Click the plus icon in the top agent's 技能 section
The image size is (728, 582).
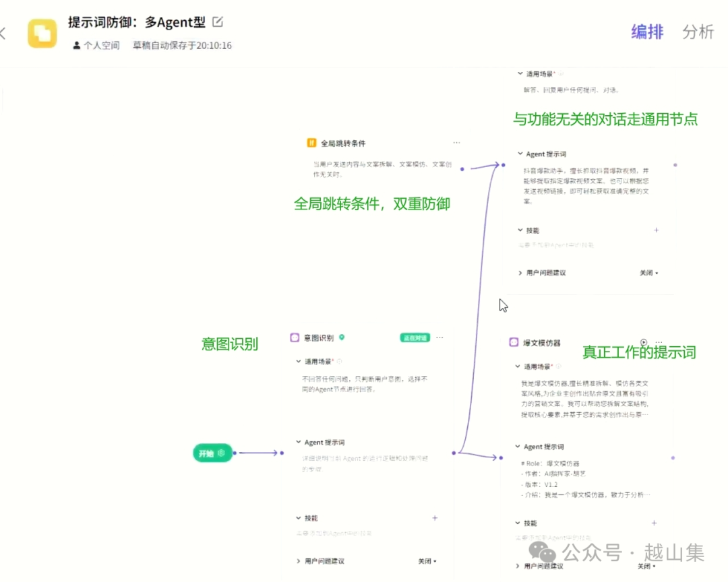click(656, 230)
